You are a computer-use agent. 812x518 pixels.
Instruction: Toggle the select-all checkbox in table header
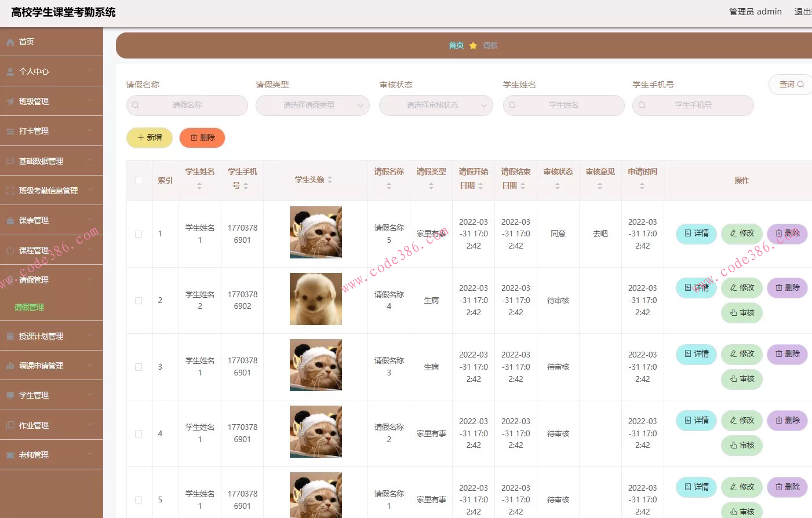[x=139, y=181]
